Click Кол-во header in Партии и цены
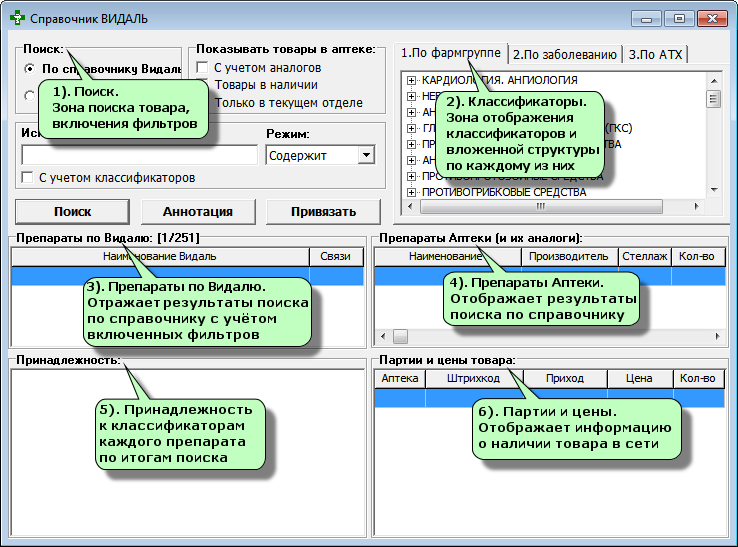 point(698,378)
